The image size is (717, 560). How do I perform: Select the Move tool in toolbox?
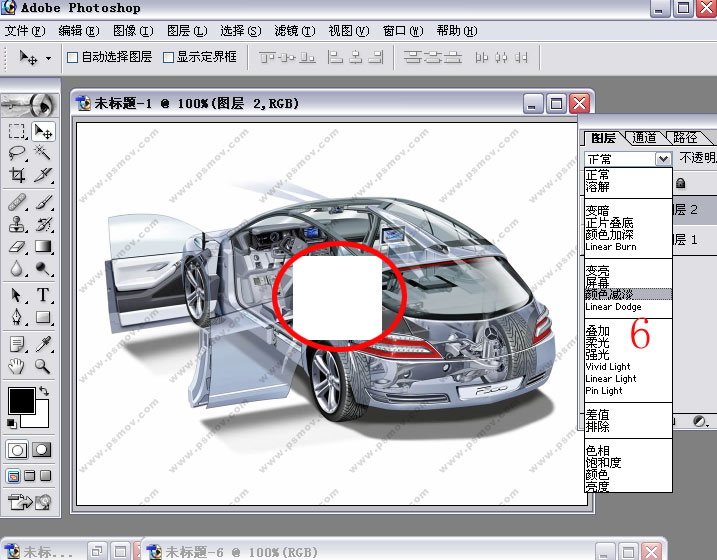click(x=43, y=132)
